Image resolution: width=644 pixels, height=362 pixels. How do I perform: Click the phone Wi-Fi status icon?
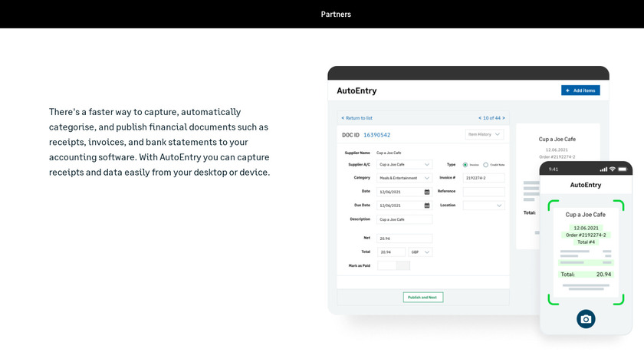612,169
